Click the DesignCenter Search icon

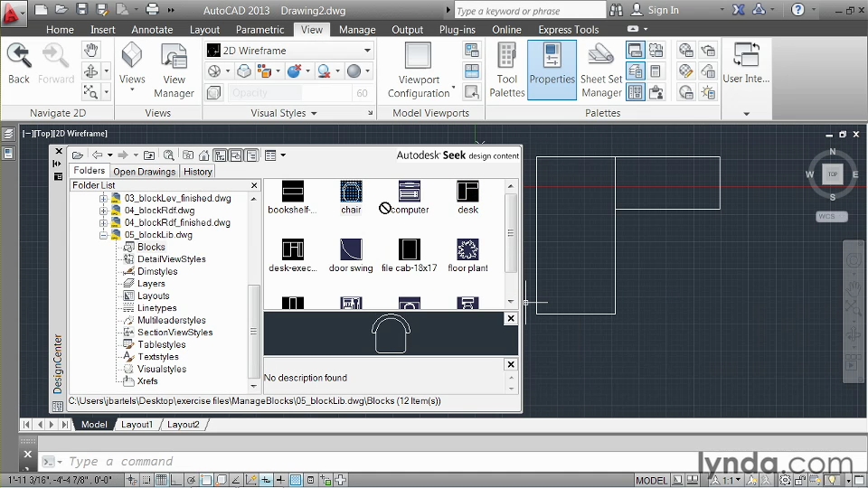coord(168,155)
